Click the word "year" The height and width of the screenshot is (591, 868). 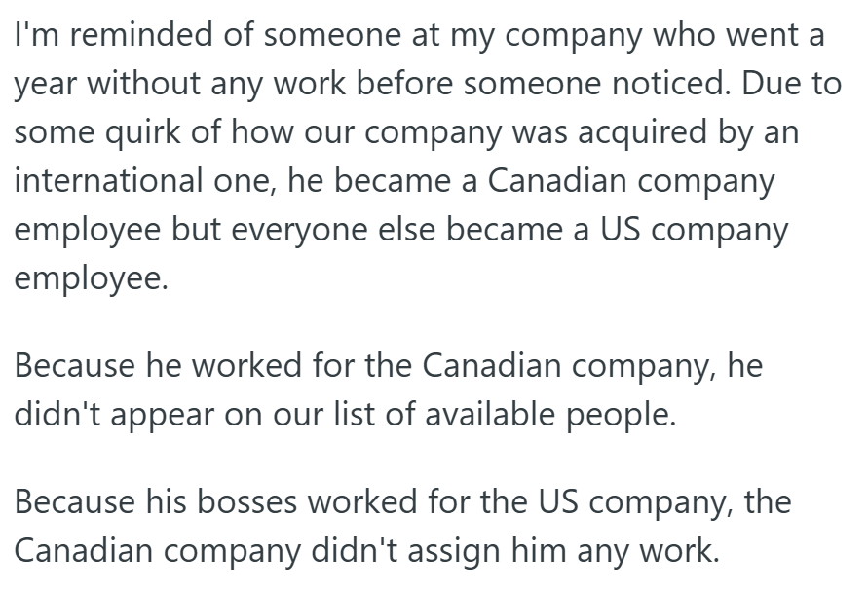coord(44,85)
